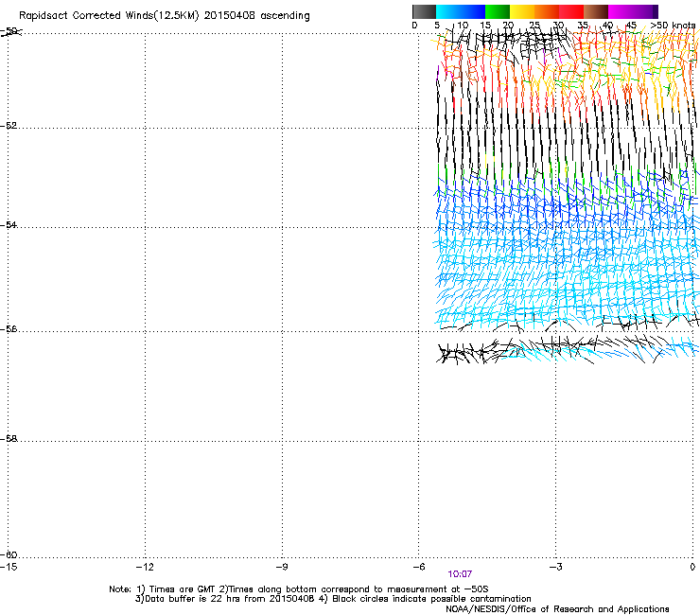Click the red 30-35 knots legend swatch
The width and height of the screenshot is (700, 615).
(x=571, y=11)
